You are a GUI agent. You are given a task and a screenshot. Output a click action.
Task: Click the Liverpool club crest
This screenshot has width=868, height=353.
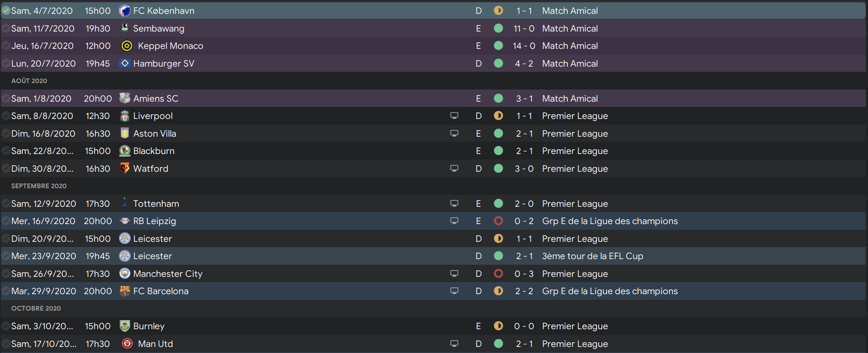[125, 116]
